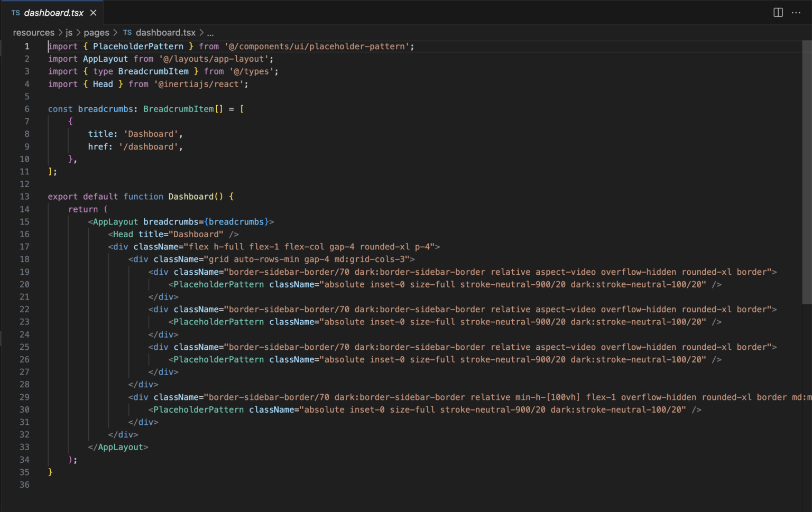The height and width of the screenshot is (512, 812).
Task: Click the href '/dashboard' value
Action: (150, 146)
